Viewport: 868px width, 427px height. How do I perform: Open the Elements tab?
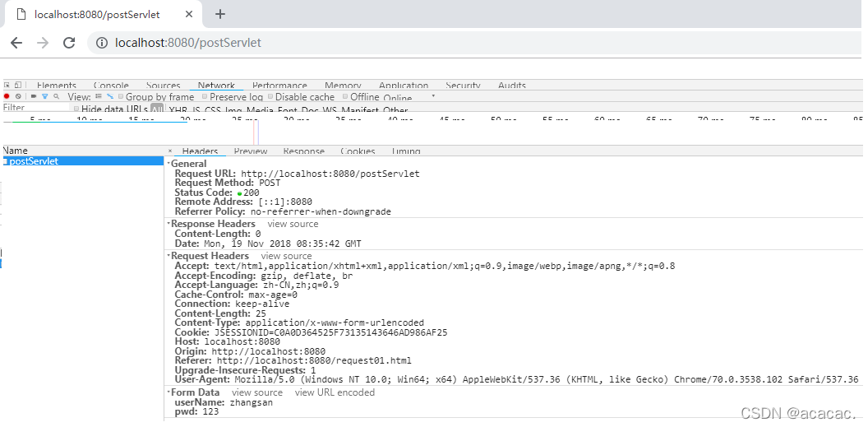pos(57,86)
